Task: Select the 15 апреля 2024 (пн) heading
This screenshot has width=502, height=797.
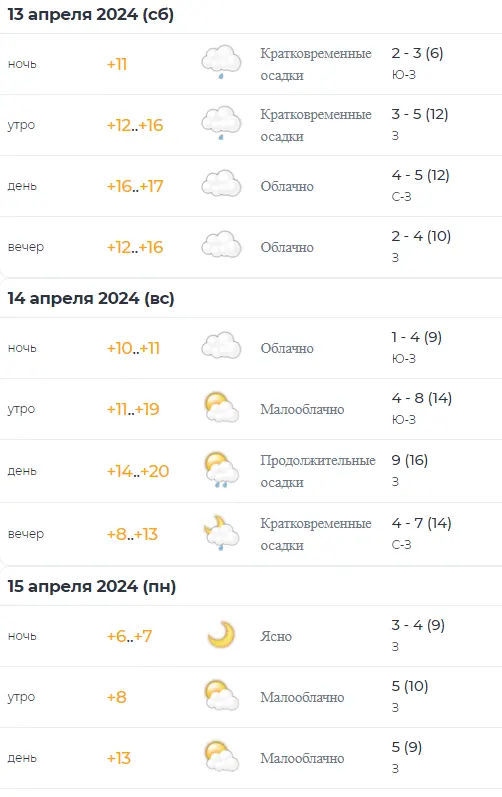Action: [92, 587]
